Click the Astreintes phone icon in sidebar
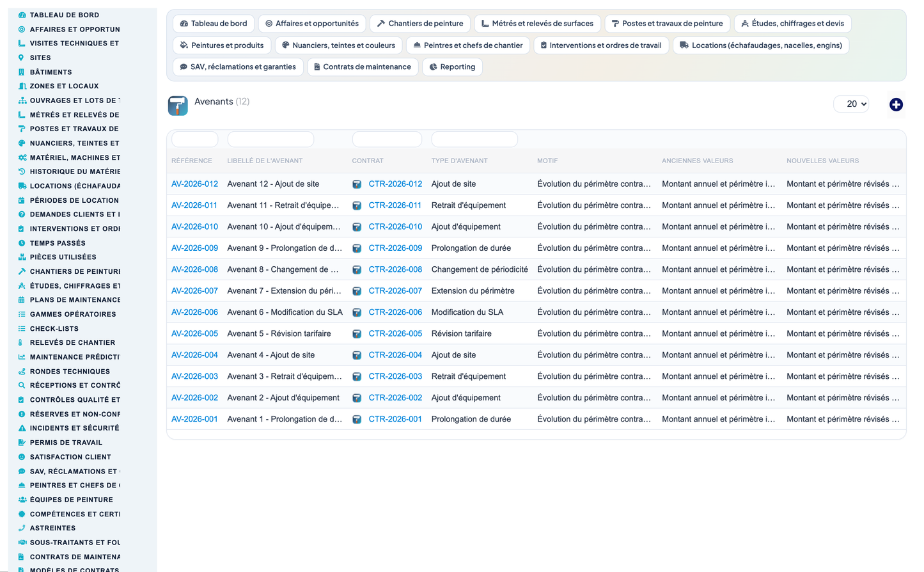Image resolution: width=924 pixels, height=572 pixels. pos(22,528)
